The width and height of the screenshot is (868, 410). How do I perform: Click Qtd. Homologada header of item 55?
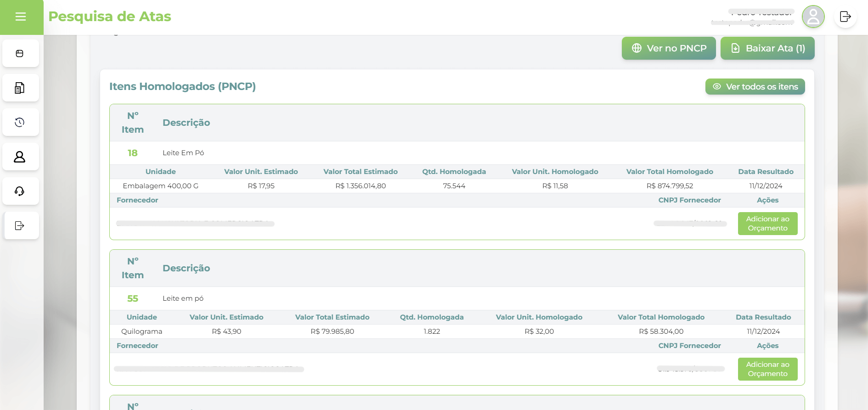tap(432, 317)
